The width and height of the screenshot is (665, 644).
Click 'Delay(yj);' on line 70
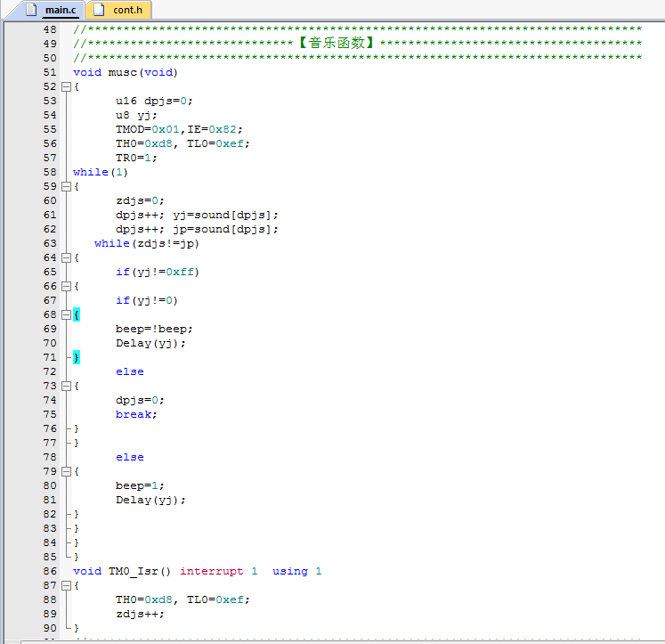point(150,343)
